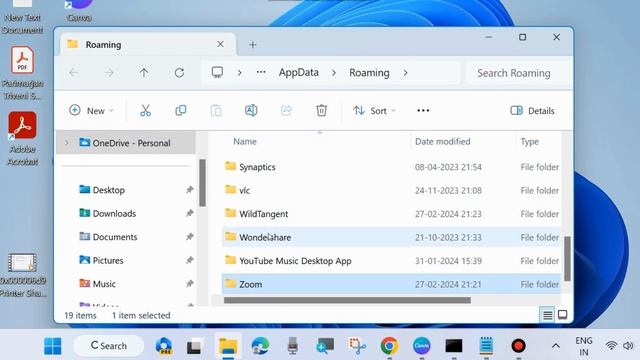Go back with the left arrow
The height and width of the screenshot is (360, 640).
point(74,73)
